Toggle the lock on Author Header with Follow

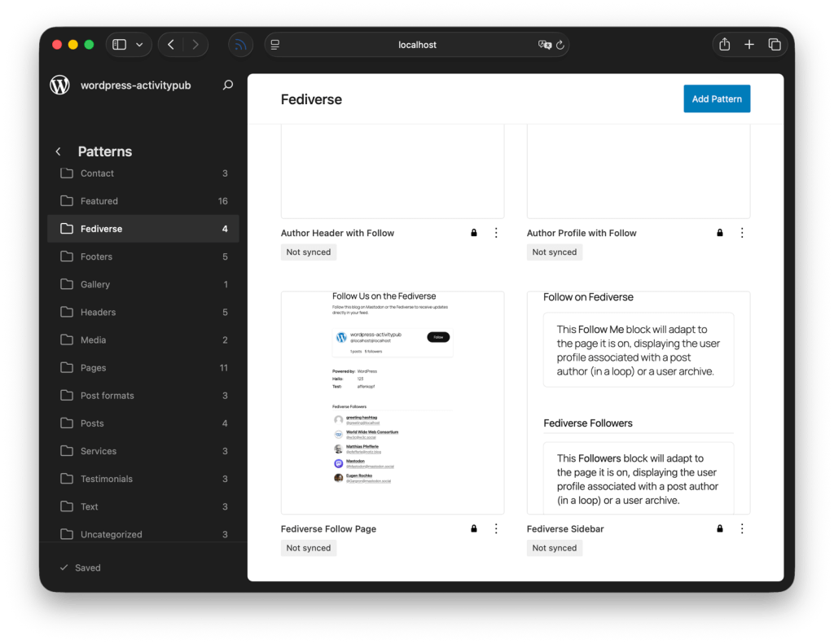473,232
